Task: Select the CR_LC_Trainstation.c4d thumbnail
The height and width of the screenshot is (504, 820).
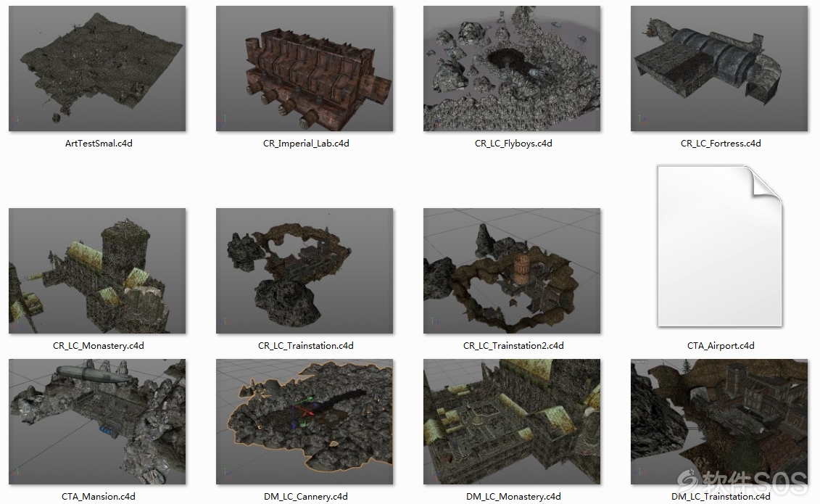Action: coord(305,270)
